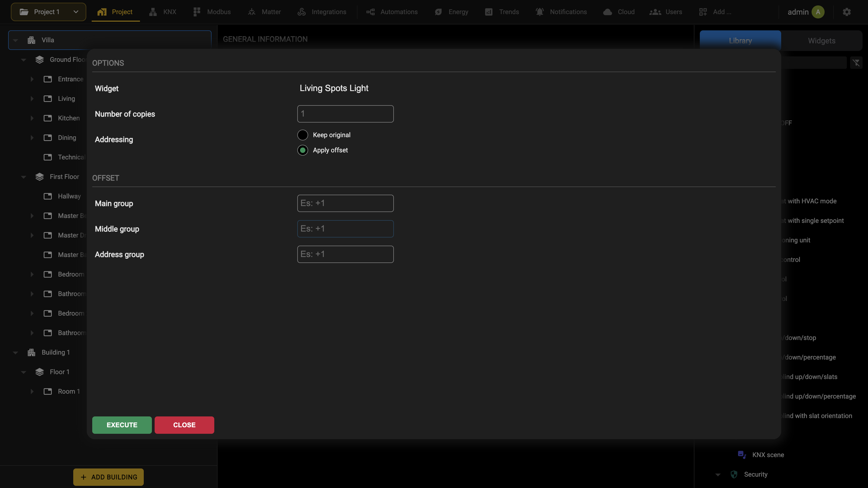The width and height of the screenshot is (868, 488).
Task: Click the Number of copies field
Action: [x=345, y=114]
